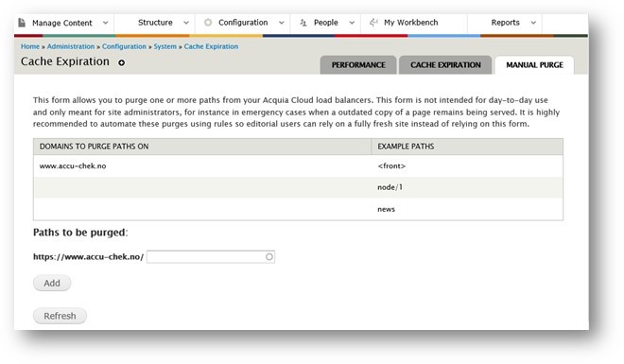Screen dimensions: 624x364
Task: Open the System breadcrumb link
Action: tap(165, 46)
